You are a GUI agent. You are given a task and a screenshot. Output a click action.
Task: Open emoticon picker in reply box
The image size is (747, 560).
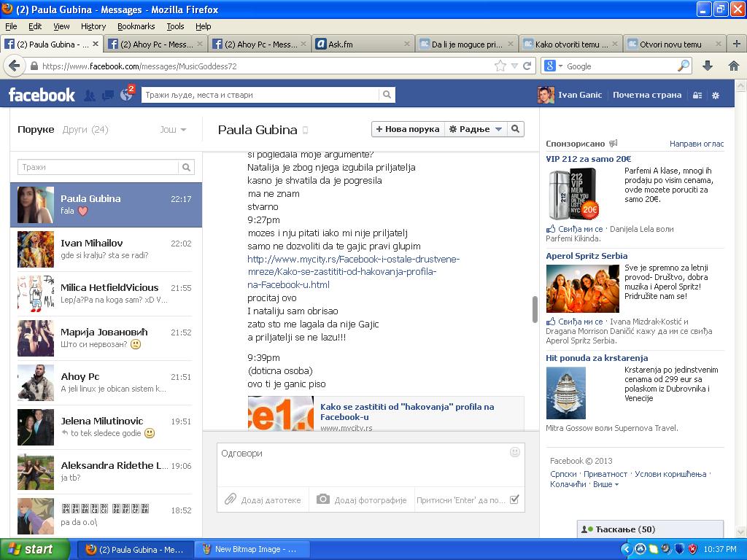point(514,452)
